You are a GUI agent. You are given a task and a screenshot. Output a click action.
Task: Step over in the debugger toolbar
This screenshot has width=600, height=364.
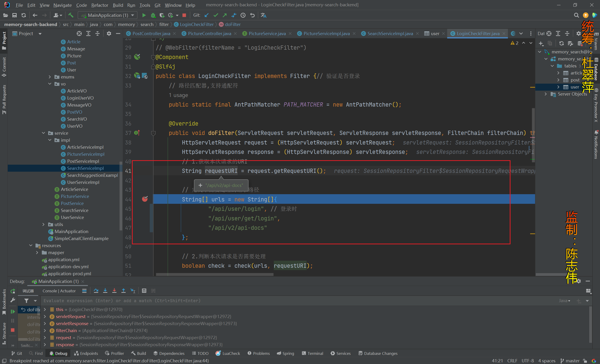pyautogui.click(x=96, y=291)
